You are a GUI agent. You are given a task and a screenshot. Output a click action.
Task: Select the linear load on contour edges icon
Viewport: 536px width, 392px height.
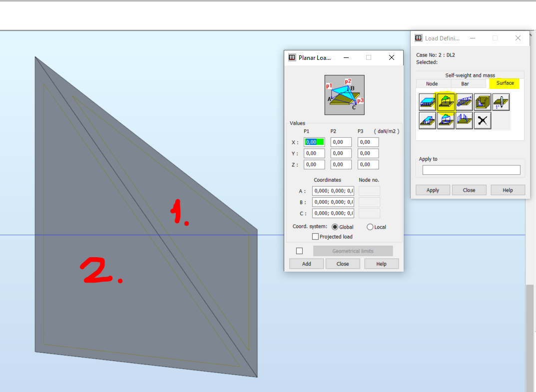(464, 120)
